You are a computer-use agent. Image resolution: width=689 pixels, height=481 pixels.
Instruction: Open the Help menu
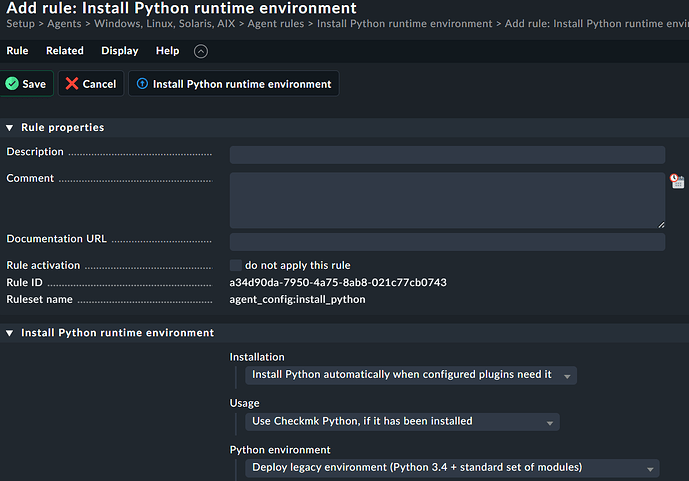tap(168, 51)
